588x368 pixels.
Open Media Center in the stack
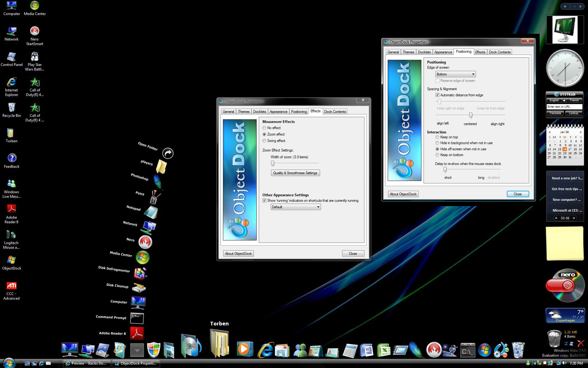[x=142, y=257]
